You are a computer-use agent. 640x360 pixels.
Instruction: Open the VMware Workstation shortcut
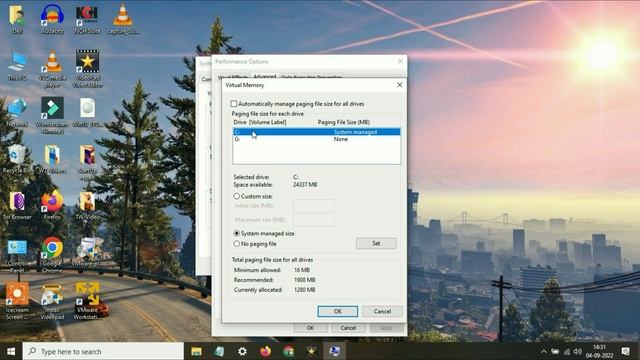tap(87, 301)
